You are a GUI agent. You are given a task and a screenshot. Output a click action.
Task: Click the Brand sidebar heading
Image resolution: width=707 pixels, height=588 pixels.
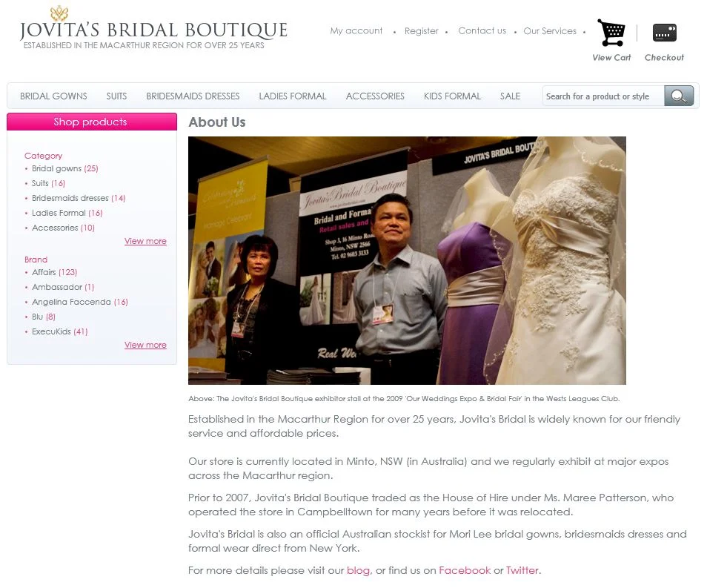(36, 260)
